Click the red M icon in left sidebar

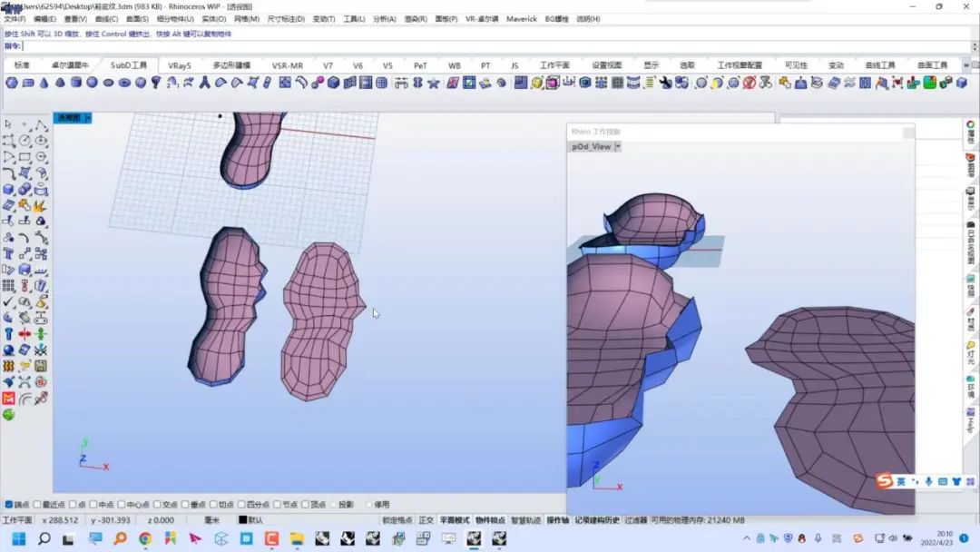(x=8, y=399)
